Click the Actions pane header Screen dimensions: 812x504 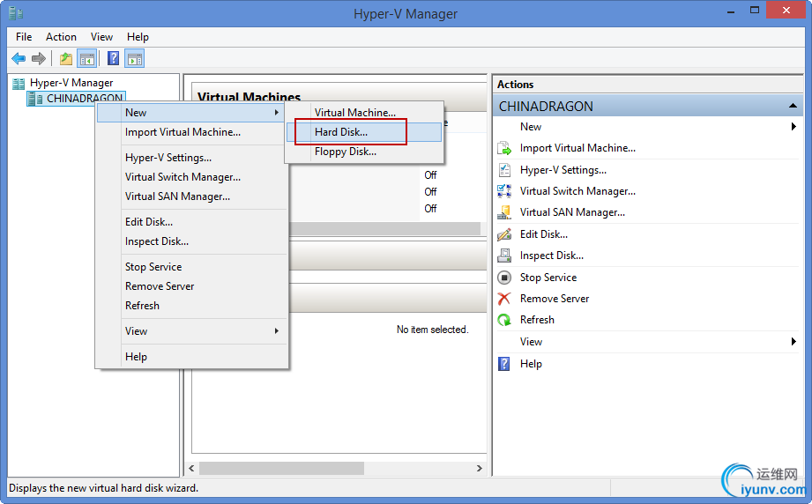(x=648, y=85)
